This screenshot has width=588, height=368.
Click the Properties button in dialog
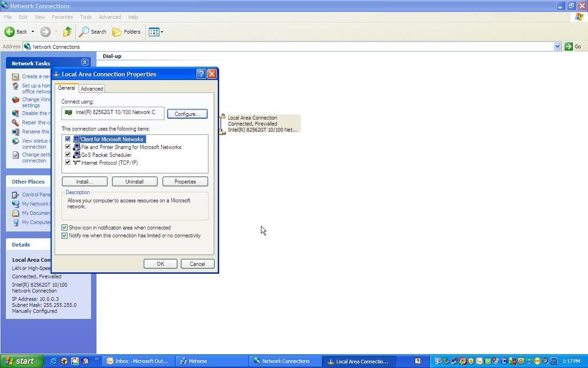point(185,182)
